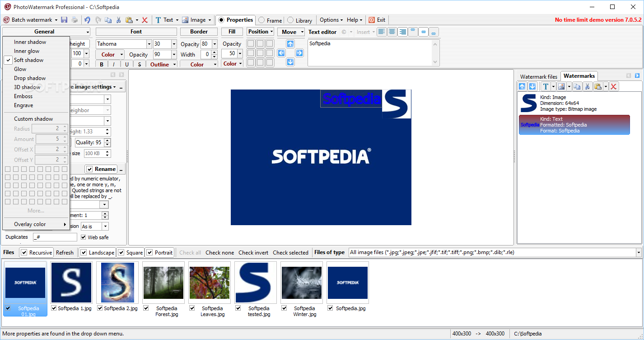Screen dimensions: 644x340
Task: Open the Move dropdown button
Action: 291,32
